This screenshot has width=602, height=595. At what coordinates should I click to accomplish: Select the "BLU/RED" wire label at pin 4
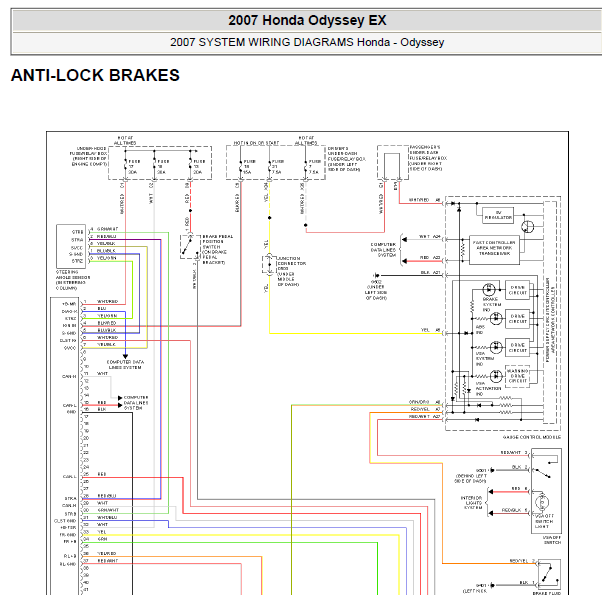(x=107, y=323)
